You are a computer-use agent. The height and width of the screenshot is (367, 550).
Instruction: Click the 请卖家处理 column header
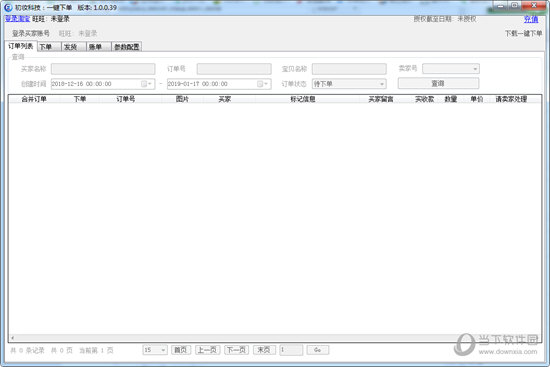(x=511, y=99)
